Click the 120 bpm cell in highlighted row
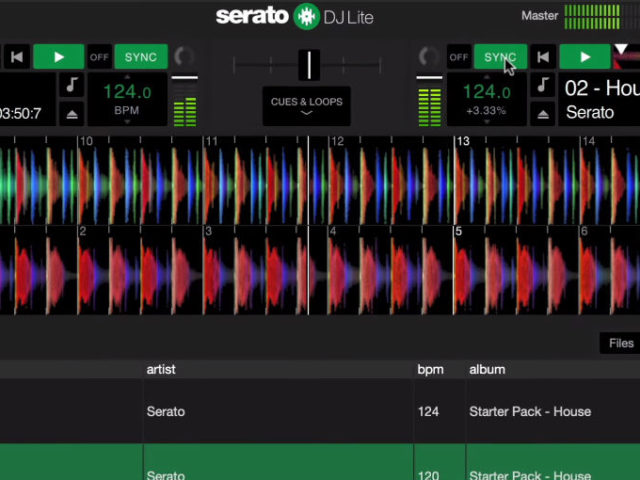The image size is (640, 480). [x=440, y=462]
